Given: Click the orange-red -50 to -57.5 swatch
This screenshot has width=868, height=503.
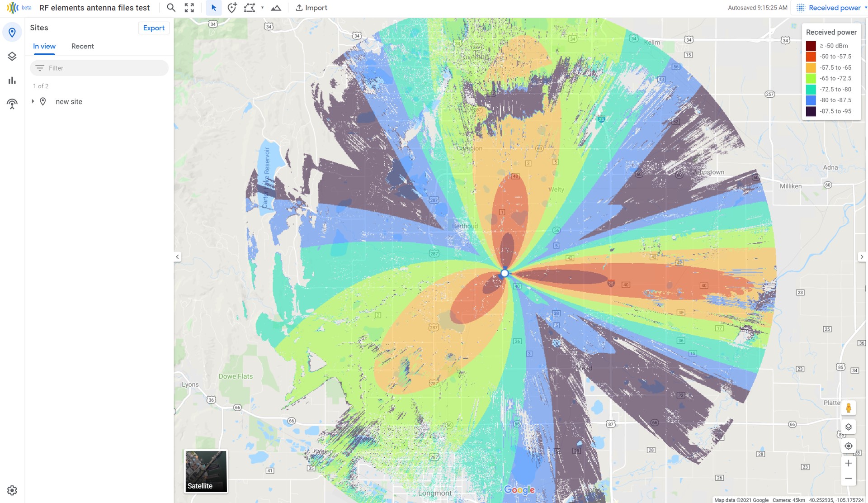Looking at the screenshot, I should pyautogui.click(x=811, y=57).
